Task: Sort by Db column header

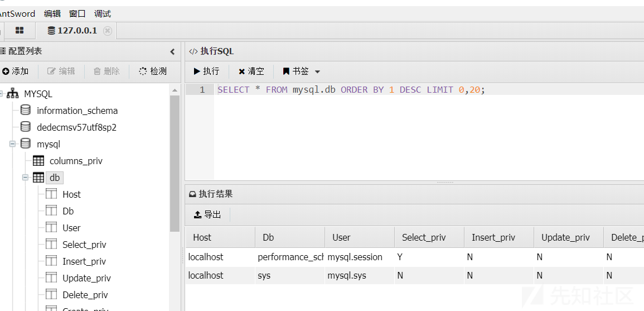Action: 290,237
